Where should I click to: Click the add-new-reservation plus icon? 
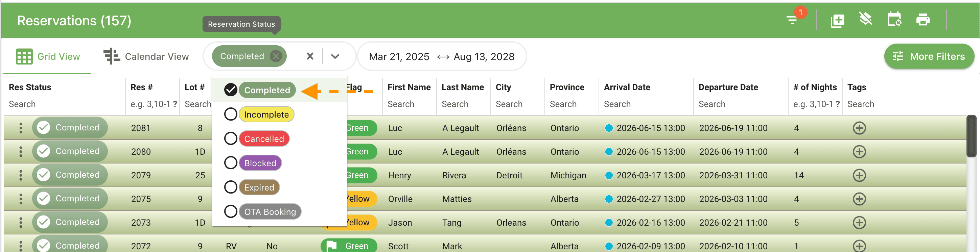837,20
